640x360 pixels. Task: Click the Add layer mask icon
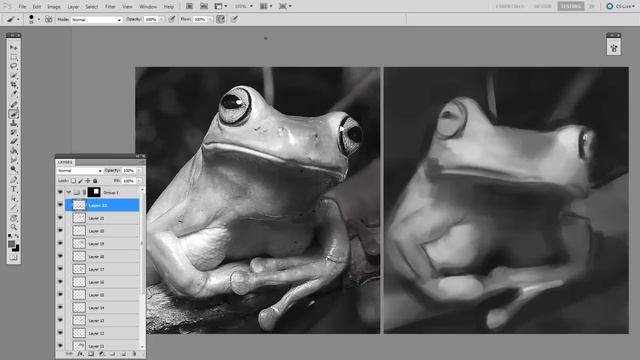(91, 354)
